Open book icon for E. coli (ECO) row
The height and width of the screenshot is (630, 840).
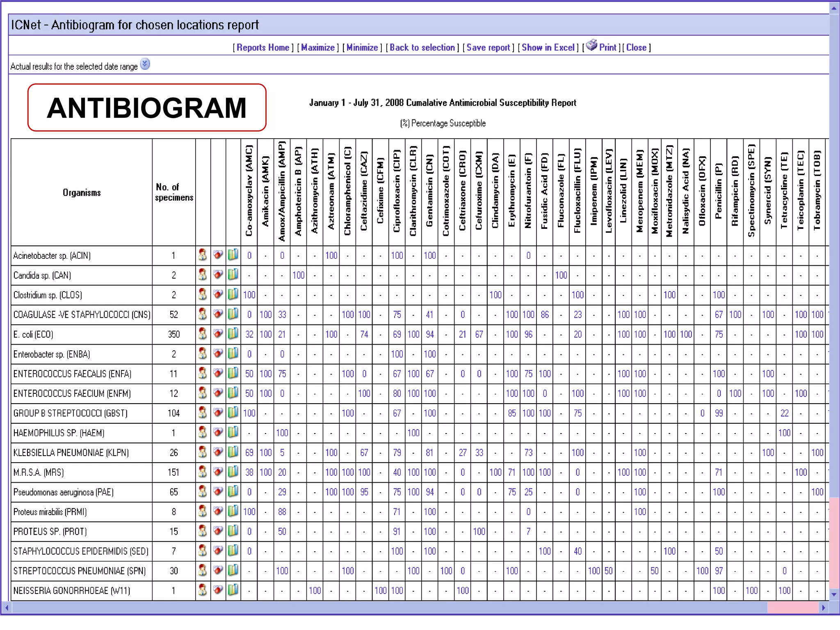coord(233,333)
